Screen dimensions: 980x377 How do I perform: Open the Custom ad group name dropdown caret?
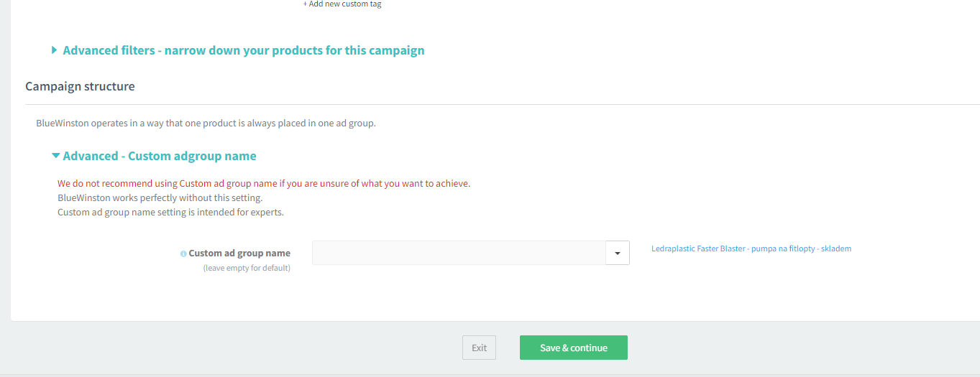tap(618, 253)
